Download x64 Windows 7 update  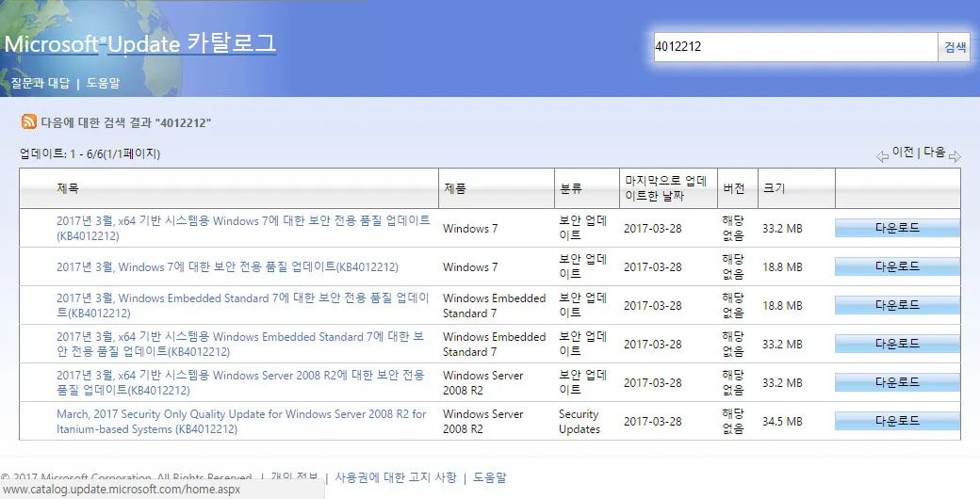(x=897, y=228)
